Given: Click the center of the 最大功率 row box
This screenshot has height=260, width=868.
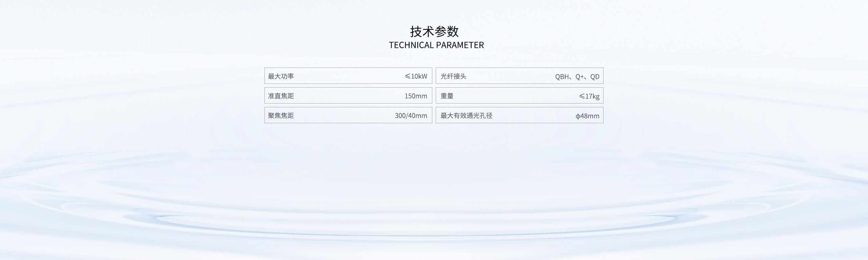Looking at the screenshot, I should (348, 76).
